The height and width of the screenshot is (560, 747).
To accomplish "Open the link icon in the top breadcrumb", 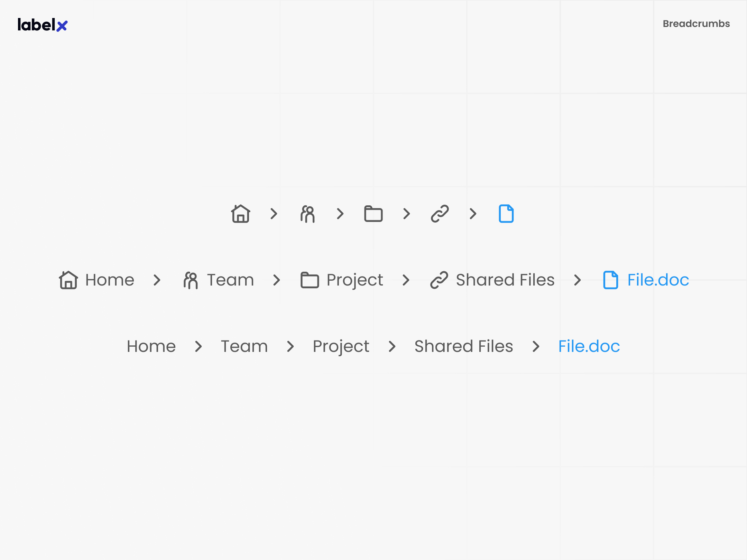I will pos(439,214).
